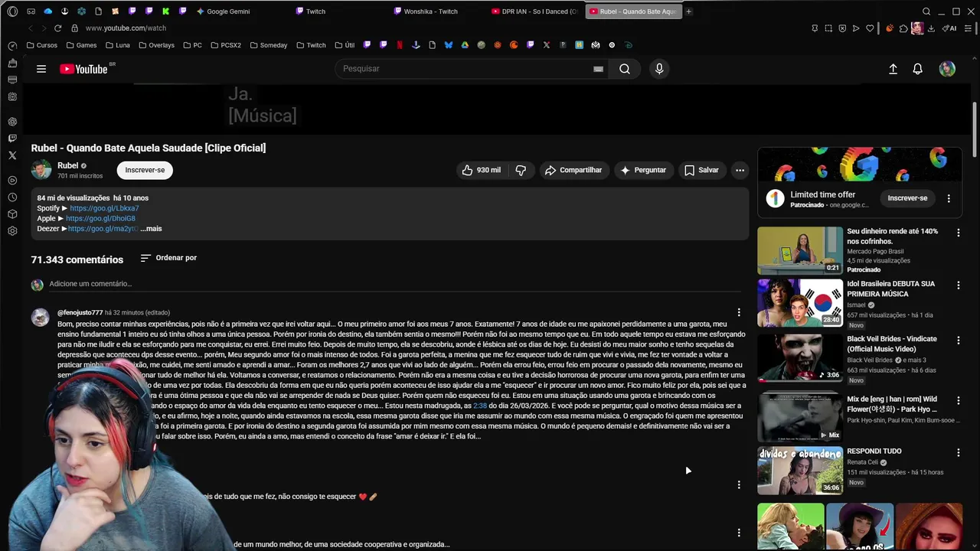This screenshot has width=980, height=551.
Task: Jump to the 2:38 timestamp in comment
Action: pyautogui.click(x=480, y=406)
